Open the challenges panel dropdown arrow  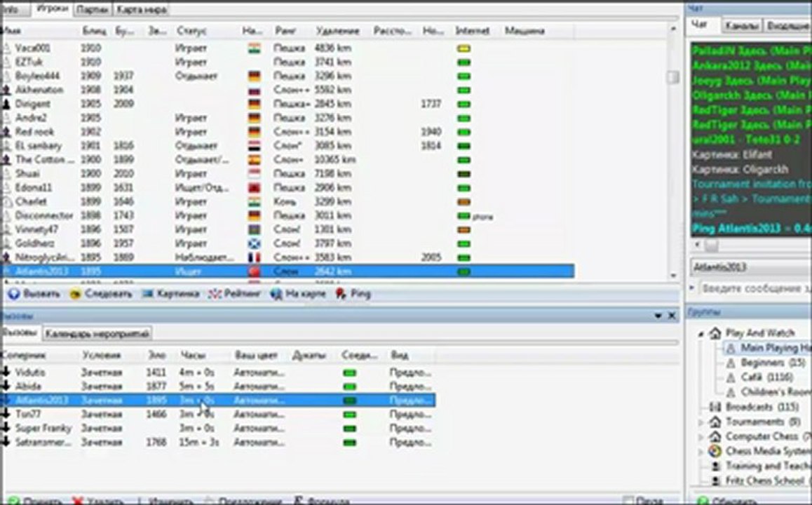pyautogui.click(x=658, y=316)
